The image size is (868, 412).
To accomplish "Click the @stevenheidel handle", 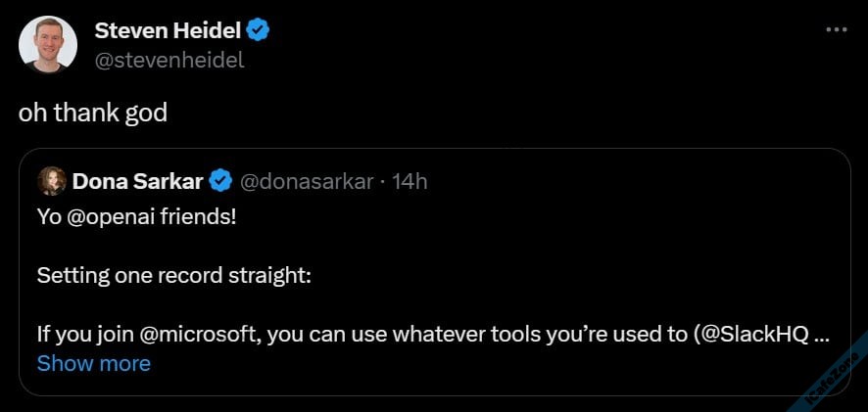I will [x=169, y=60].
